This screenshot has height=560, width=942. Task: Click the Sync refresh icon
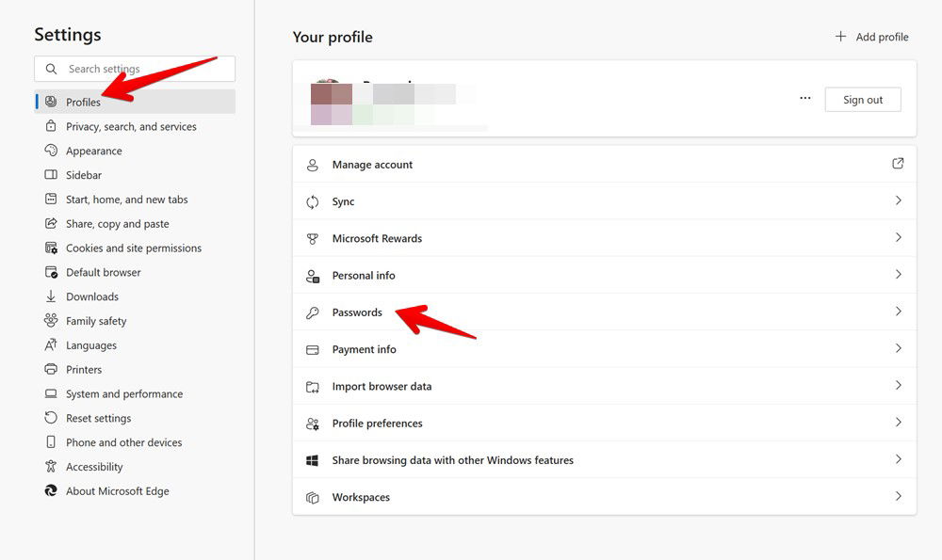(312, 201)
